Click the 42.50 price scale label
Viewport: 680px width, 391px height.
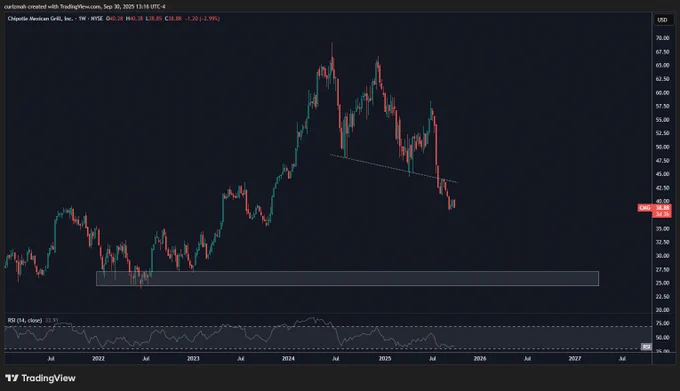pos(662,188)
